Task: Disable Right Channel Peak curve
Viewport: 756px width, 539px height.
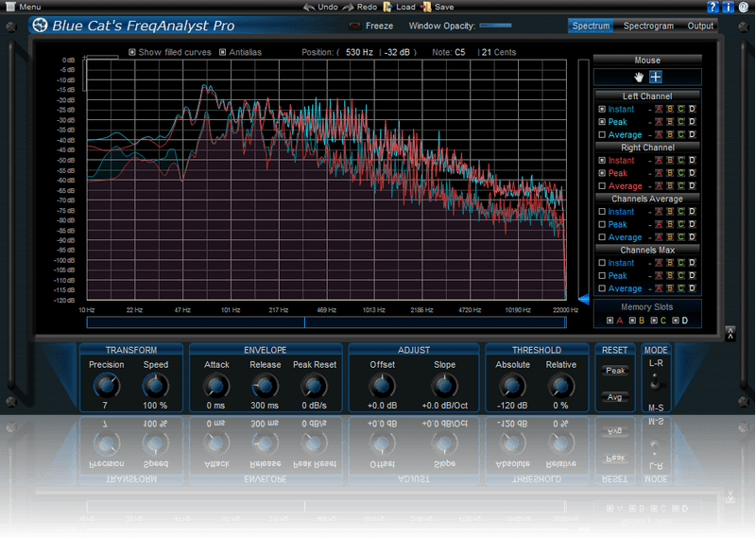Action: pyautogui.click(x=602, y=173)
